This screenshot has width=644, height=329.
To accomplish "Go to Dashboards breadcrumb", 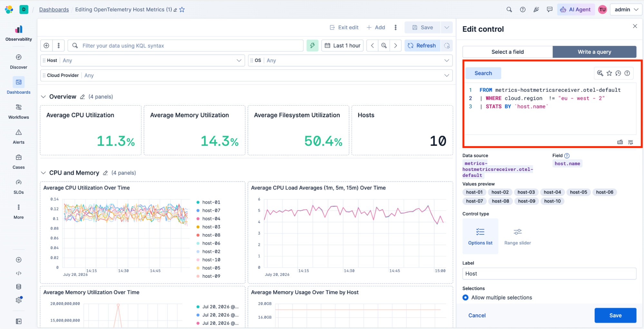I will [x=54, y=10].
